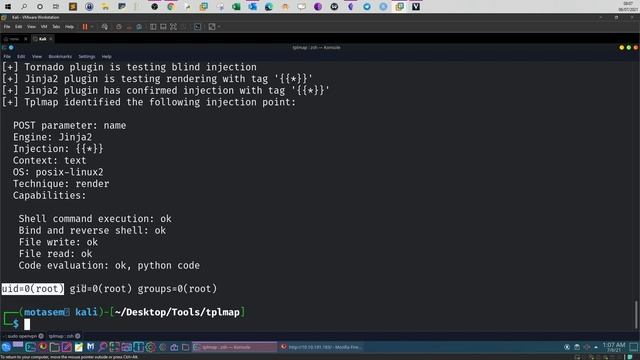
Task: Close the tplmap : zsh terminal tab
Action: [78, 336]
